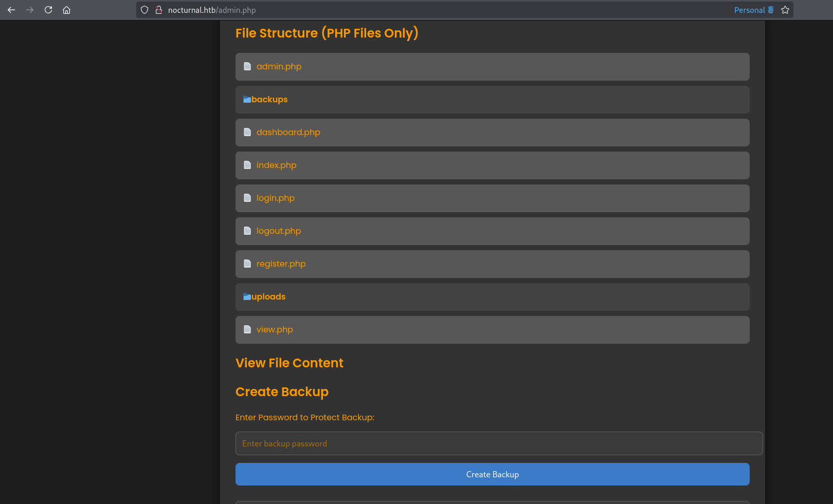This screenshot has height=504, width=833.
Task: Go to browser home page icon
Action: tap(66, 10)
